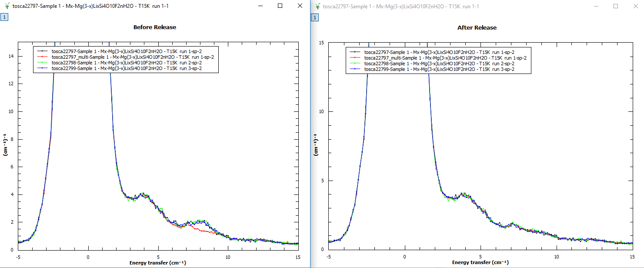Click the layer "1" button in the Before Release window
This screenshot has height=268, width=644.
(x=4, y=17)
